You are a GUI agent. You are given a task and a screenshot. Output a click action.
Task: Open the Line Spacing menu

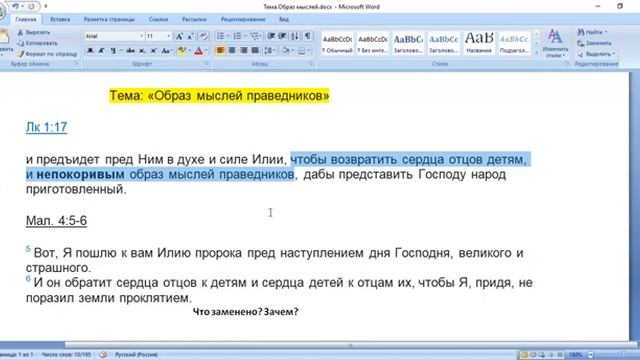(269, 51)
